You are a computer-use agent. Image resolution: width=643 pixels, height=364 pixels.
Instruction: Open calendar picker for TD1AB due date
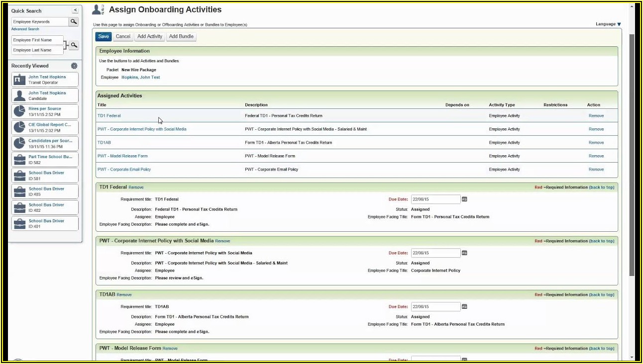click(464, 307)
